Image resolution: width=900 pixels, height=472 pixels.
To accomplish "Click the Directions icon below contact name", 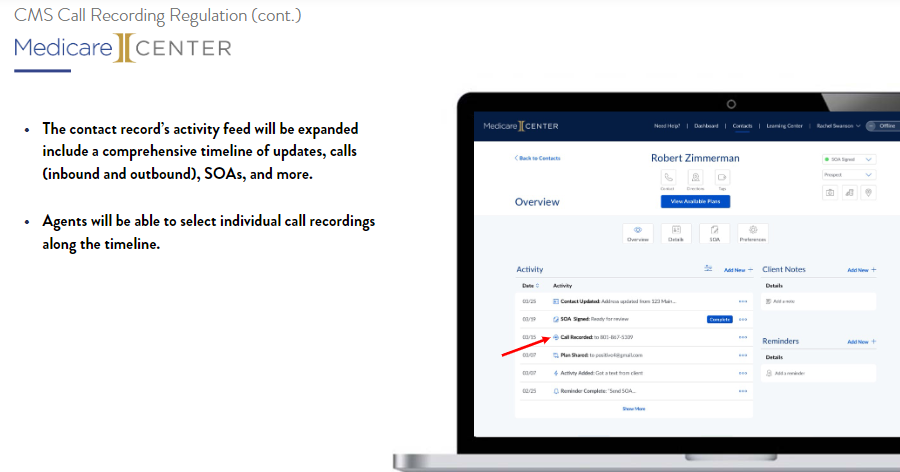I will 695,177.
